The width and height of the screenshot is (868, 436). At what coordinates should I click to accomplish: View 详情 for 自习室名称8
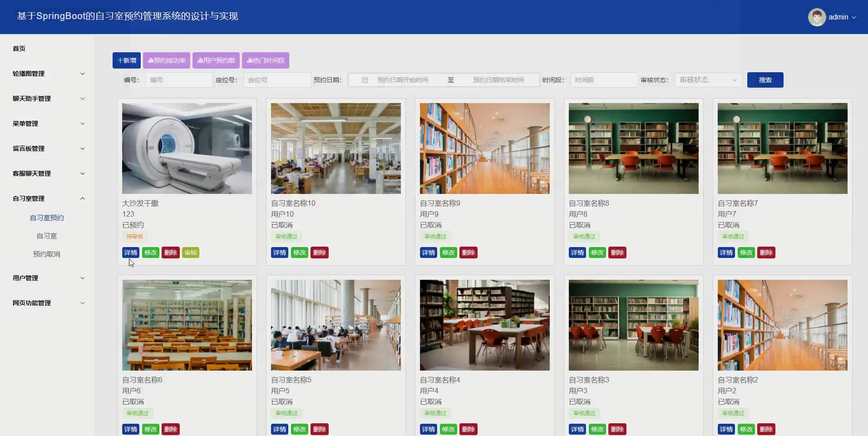tap(577, 253)
